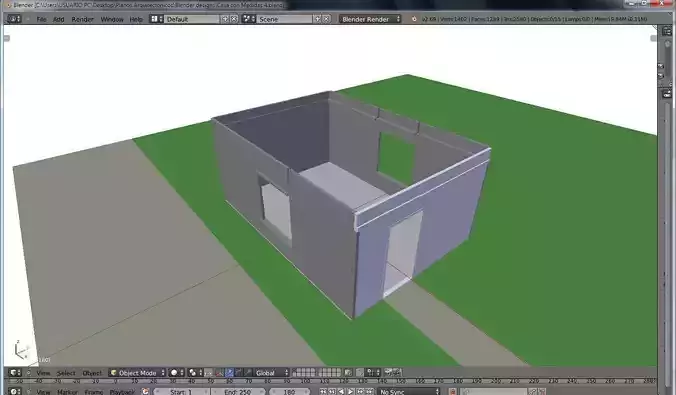Add a new screen layout
The image size is (676, 395).
[x=225, y=19]
